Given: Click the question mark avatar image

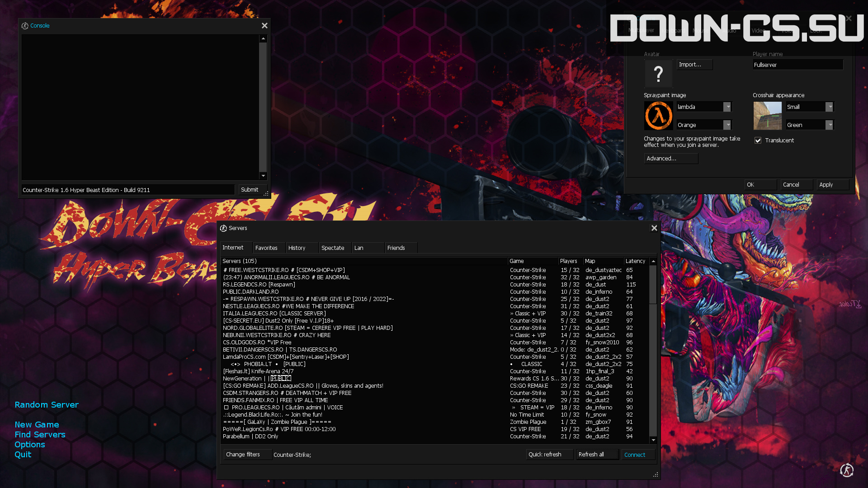Looking at the screenshot, I should (658, 73).
